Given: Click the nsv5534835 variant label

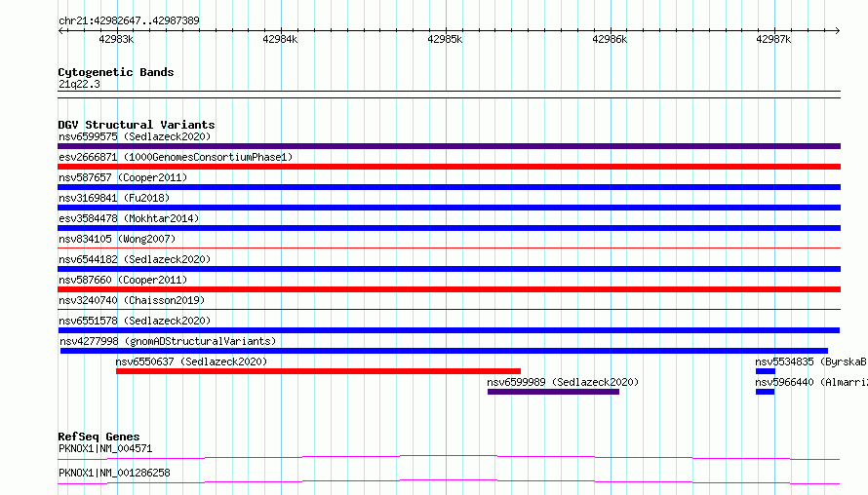Looking at the screenshot, I should (811, 362).
